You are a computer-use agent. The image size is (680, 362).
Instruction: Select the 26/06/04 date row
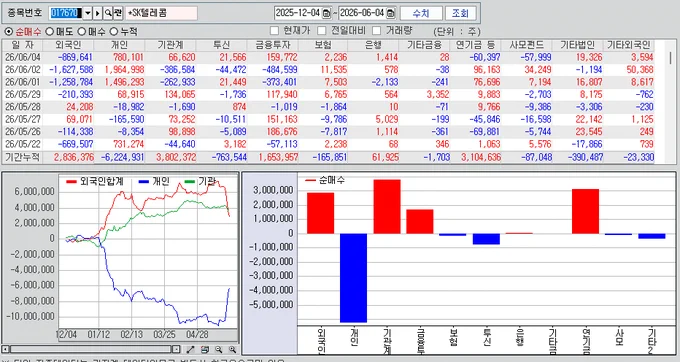(x=328, y=57)
